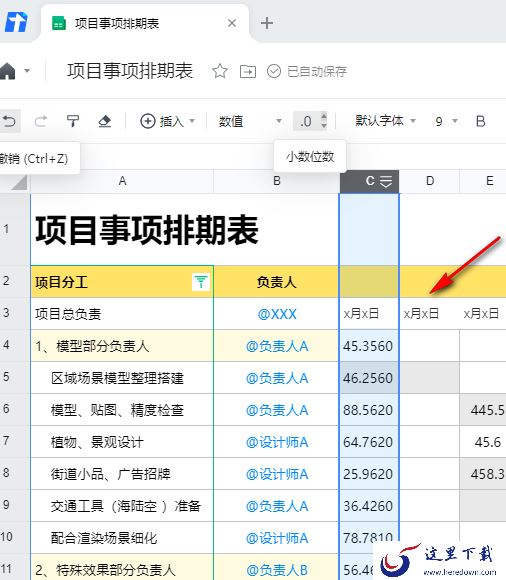Click @设计师A in the 植物、景观设计 row
Viewport: 506px width, 580px height.
[x=277, y=442]
